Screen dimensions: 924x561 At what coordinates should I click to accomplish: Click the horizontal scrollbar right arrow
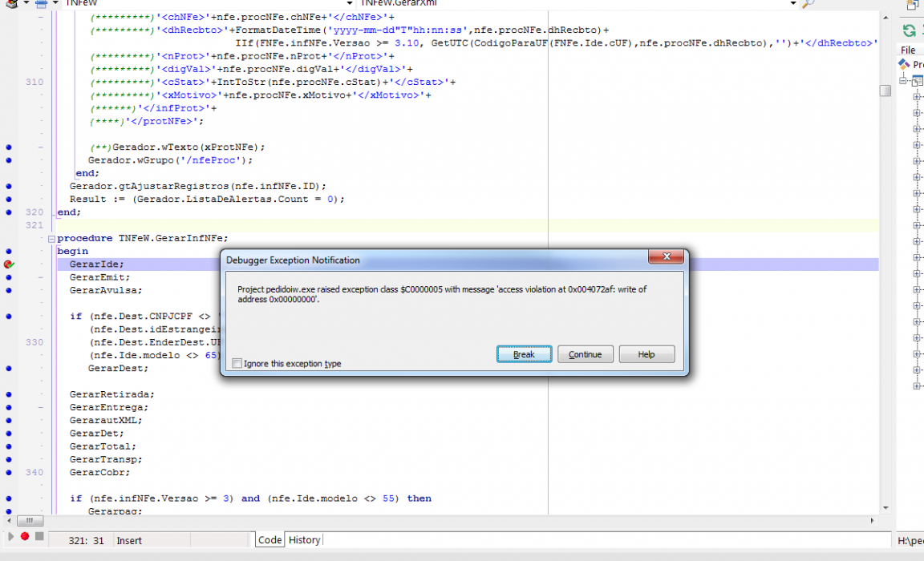point(872,520)
